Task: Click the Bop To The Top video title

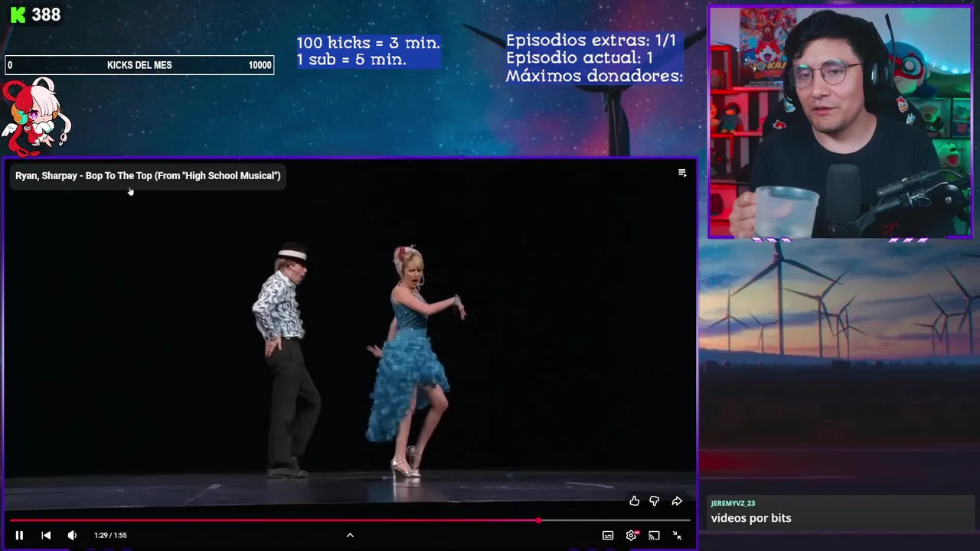Action: [x=148, y=175]
